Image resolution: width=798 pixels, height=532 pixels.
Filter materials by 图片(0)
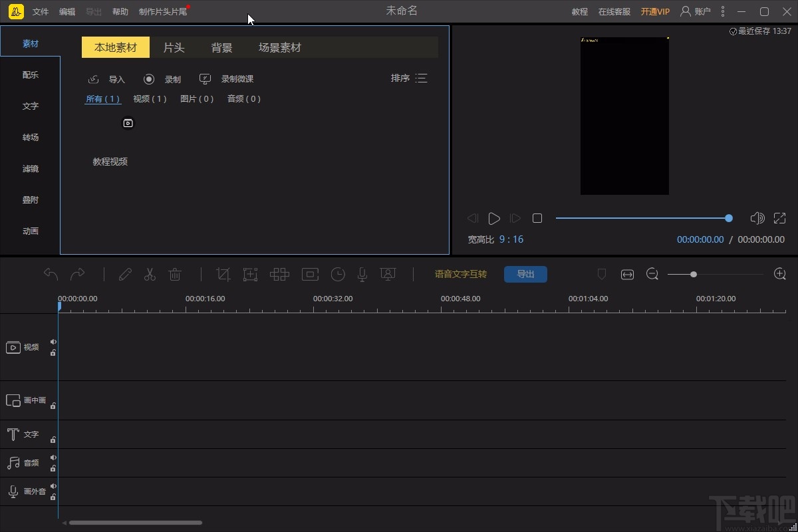point(197,99)
